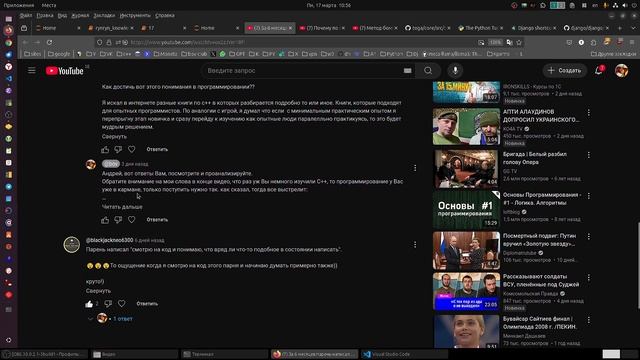Image resolution: width=640 pixels, height=360 pixels.
Task: Open the Firefox 'Закладки' menu
Action: pyautogui.click(x=104, y=16)
